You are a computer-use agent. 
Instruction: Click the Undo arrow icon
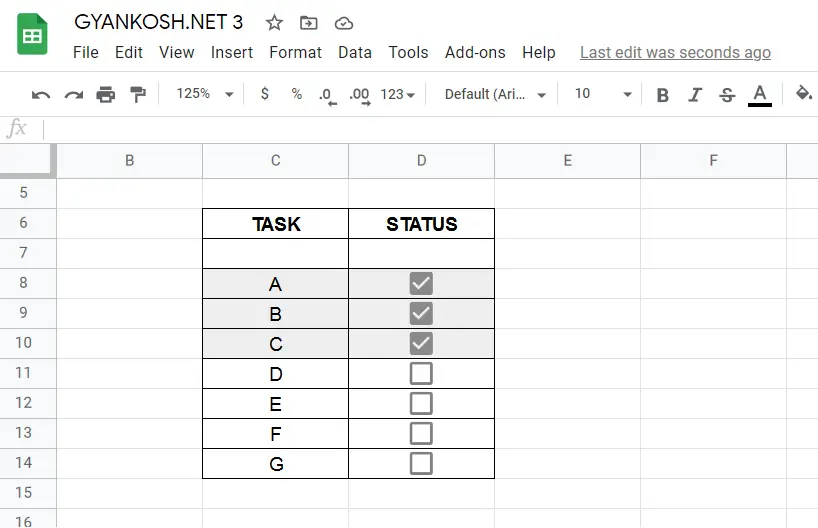pos(41,95)
